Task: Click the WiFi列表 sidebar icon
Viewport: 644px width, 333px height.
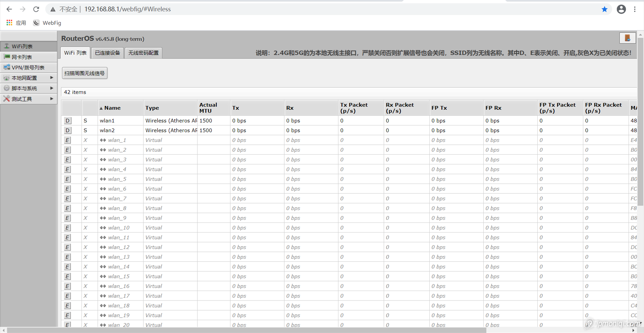Action: pos(7,46)
